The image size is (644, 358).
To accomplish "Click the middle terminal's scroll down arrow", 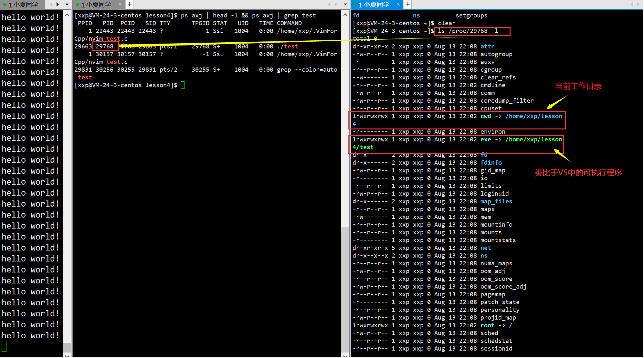I will coord(345,355).
